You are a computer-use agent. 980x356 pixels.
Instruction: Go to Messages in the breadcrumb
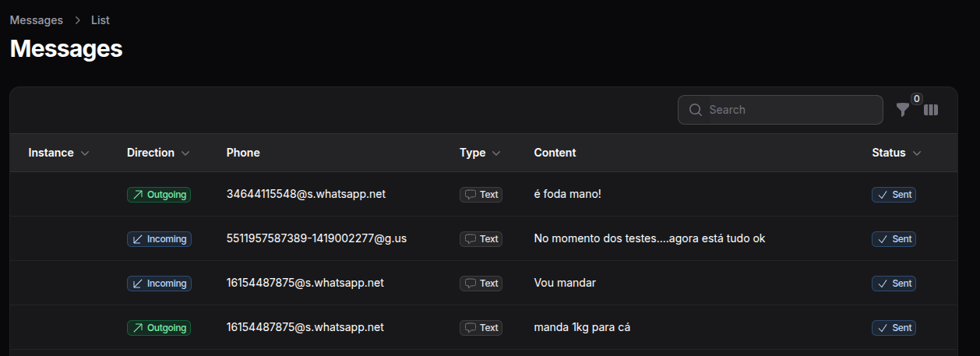(x=37, y=20)
